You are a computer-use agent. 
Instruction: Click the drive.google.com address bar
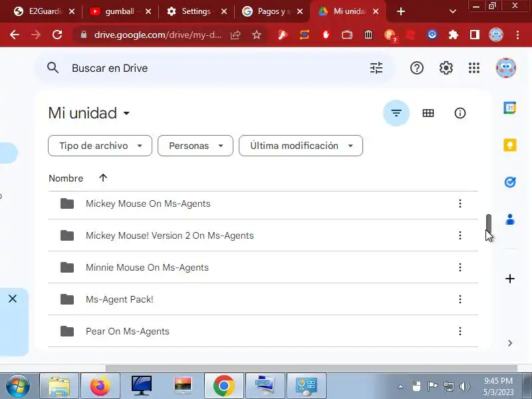(158, 35)
